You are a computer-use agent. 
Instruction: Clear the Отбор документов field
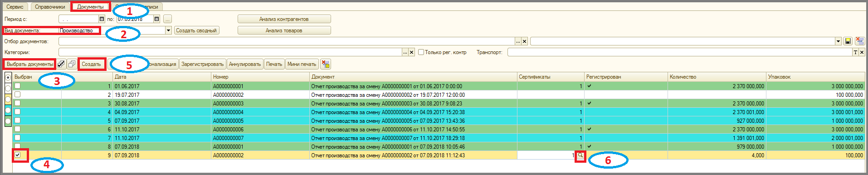pyautogui.click(x=524, y=41)
